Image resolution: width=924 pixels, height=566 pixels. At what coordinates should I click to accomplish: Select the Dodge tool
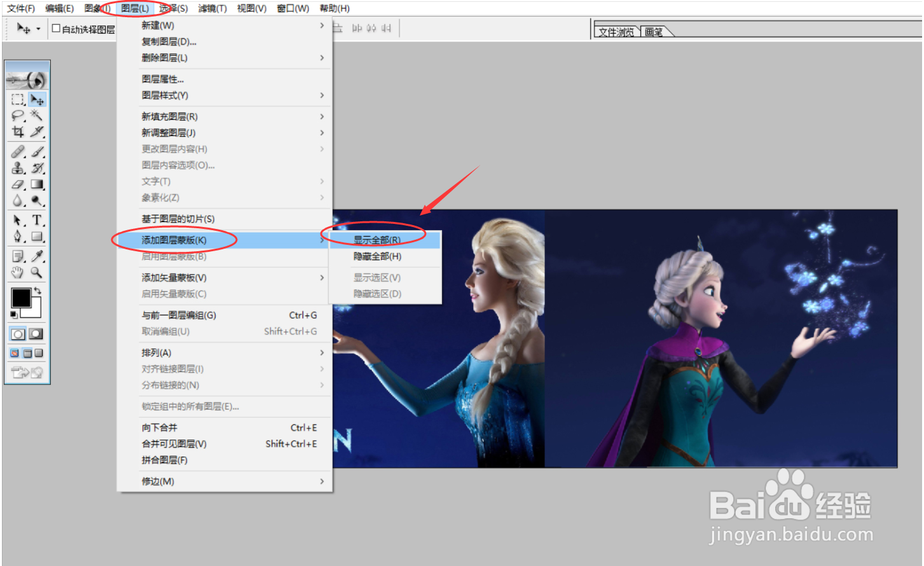pos(38,200)
